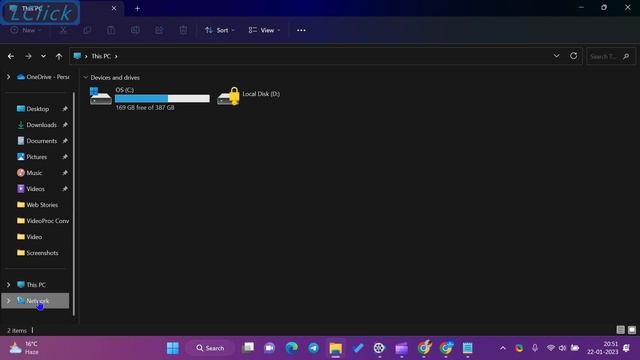Click the "2 items" status text
The image size is (640, 360).
(17, 330)
